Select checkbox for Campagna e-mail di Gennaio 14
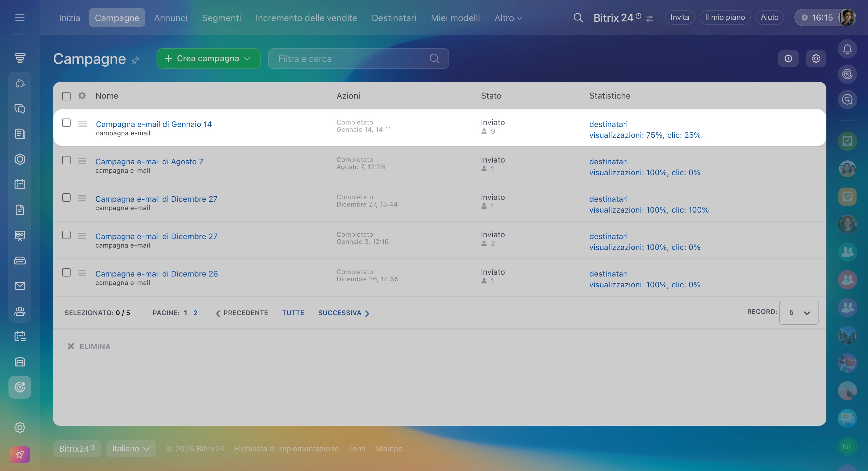Image resolution: width=868 pixels, height=471 pixels. 66,123
